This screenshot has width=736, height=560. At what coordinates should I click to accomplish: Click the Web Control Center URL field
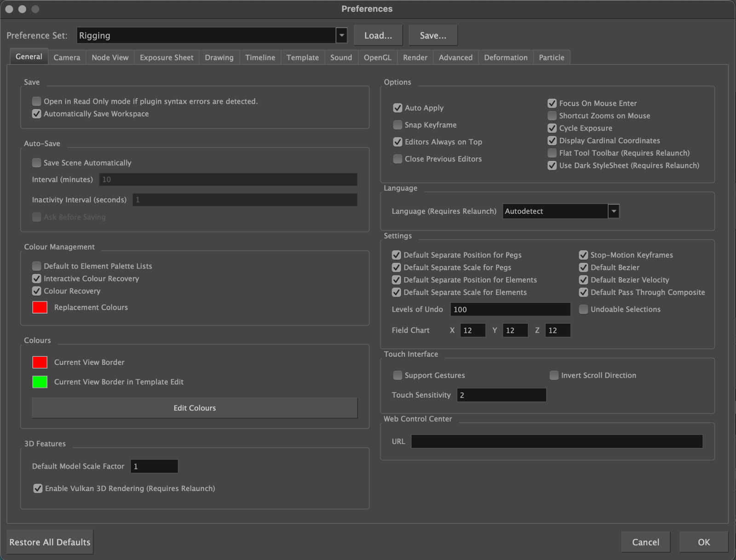coord(557,441)
